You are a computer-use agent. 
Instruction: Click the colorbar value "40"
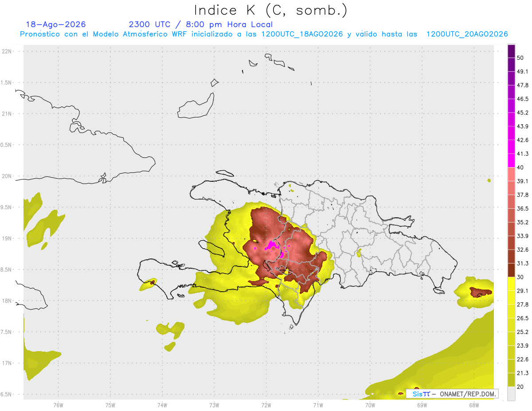(520, 168)
